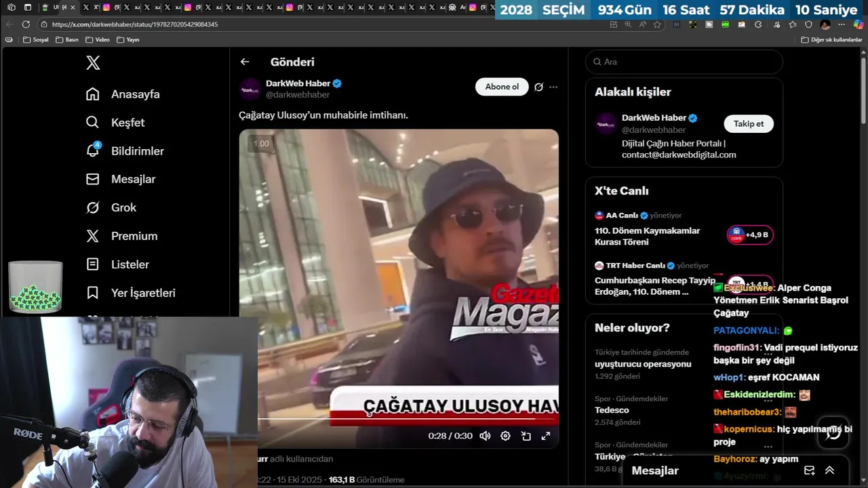Open Diğer sık kullanılanlar folder
The image size is (868, 488).
tap(831, 40)
